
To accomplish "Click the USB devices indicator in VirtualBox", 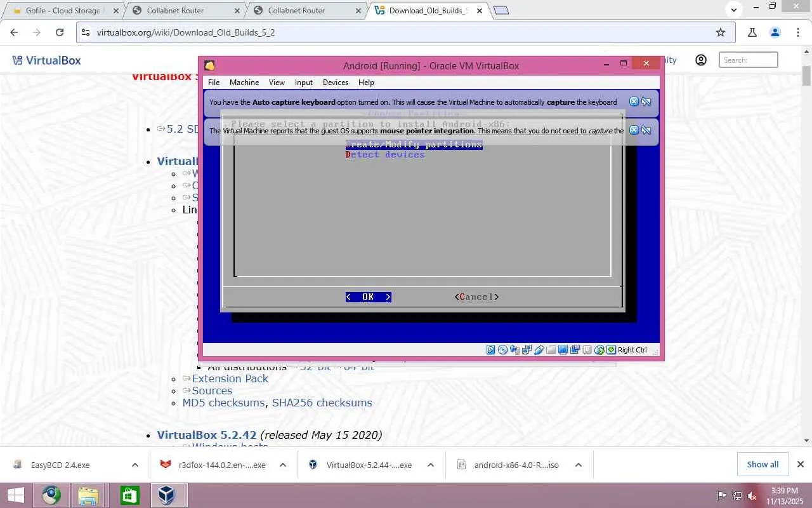I will (539, 349).
